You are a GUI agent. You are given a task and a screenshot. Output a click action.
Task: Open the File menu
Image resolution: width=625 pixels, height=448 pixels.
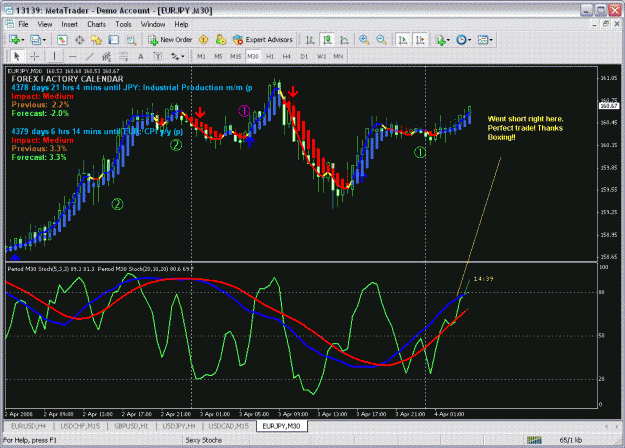(23, 24)
